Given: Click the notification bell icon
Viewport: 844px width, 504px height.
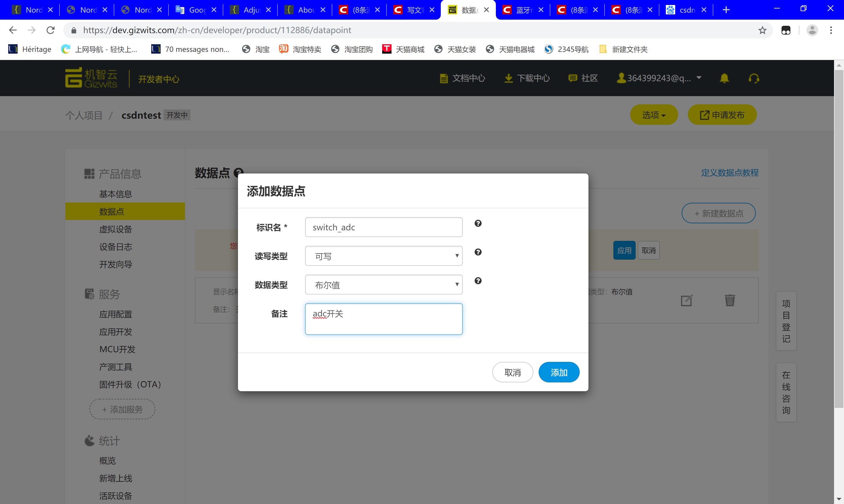Looking at the screenshot, I should click(724, 79).
